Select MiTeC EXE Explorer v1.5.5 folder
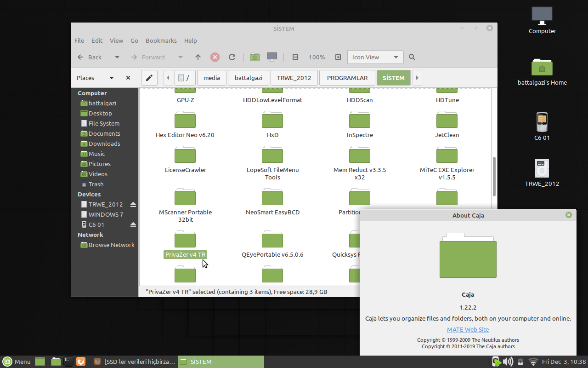 447,163
